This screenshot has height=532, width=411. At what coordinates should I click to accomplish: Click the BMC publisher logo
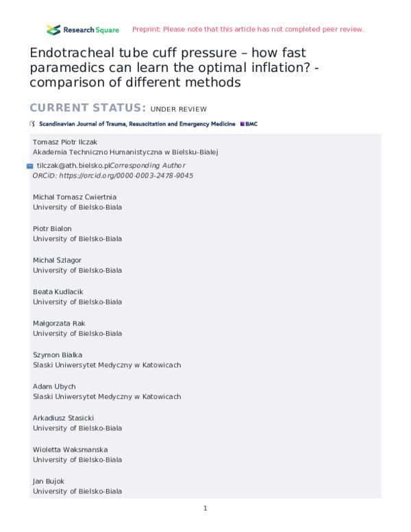click(248, 124)
